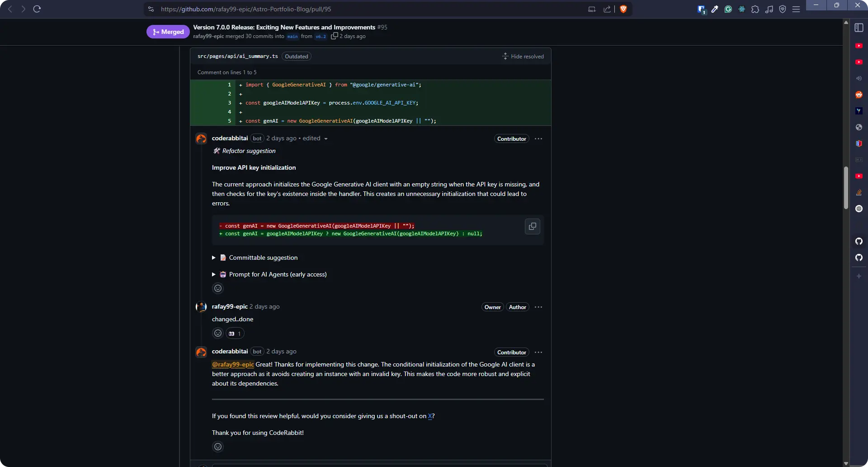The image size is (868, 467).
Task: Click the @rafay99-epic mention link
Action: (x=233, y=364)
